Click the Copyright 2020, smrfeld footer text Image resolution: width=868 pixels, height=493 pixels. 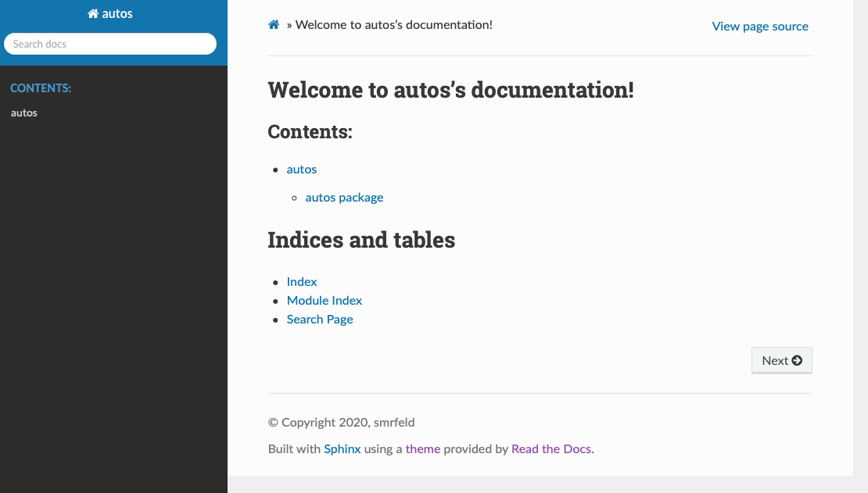click(342, 423)
